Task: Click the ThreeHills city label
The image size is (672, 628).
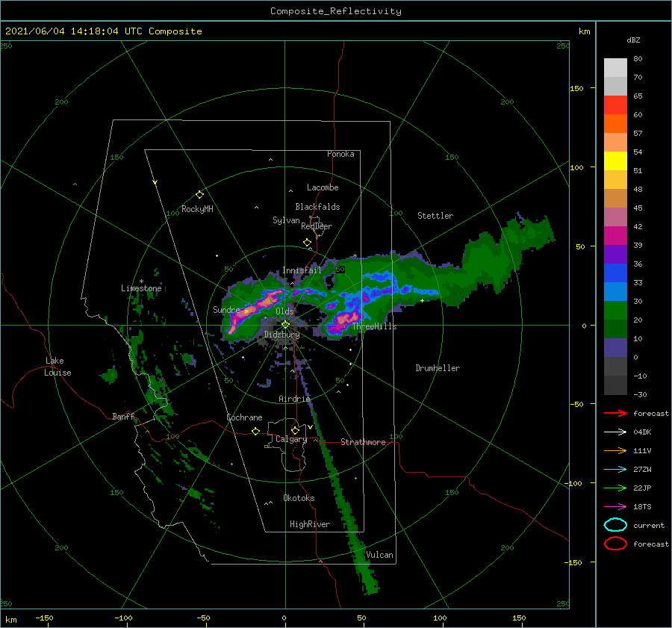Action: click(375, 326)
